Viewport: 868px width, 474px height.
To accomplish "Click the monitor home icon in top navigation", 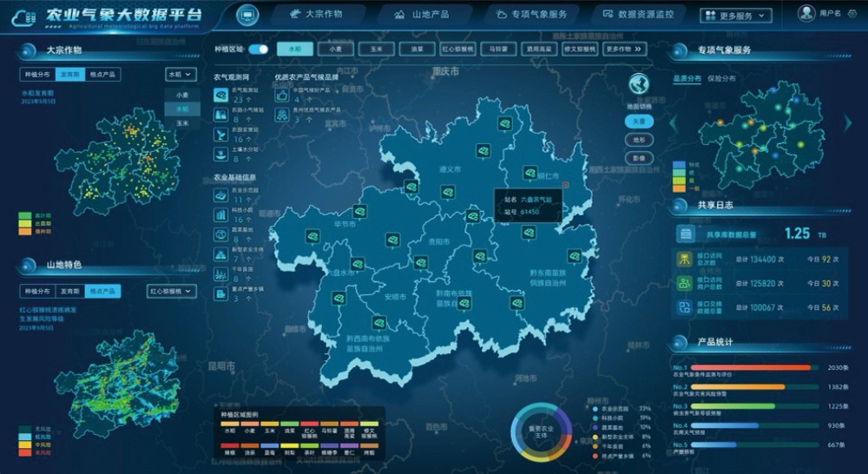I will pyautogui.click(x=247, y=15).
